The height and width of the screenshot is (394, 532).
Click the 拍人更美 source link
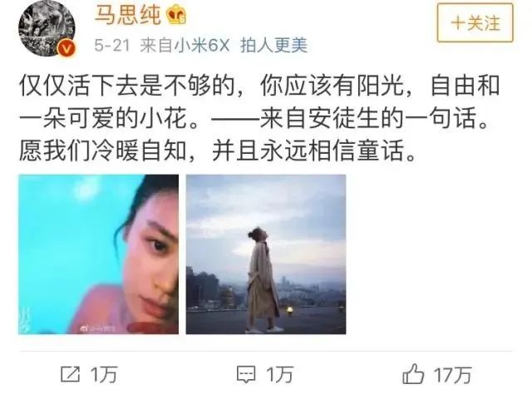273,46
